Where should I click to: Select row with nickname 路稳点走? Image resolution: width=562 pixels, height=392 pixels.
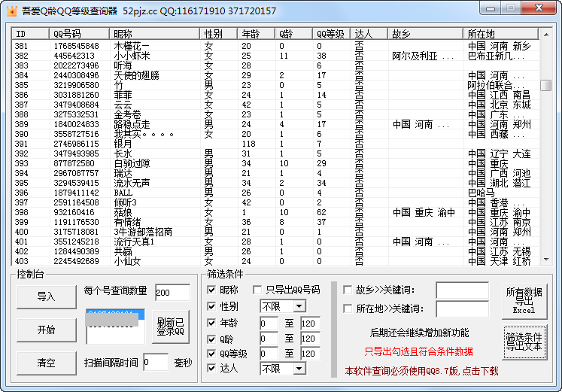point(275,124)
